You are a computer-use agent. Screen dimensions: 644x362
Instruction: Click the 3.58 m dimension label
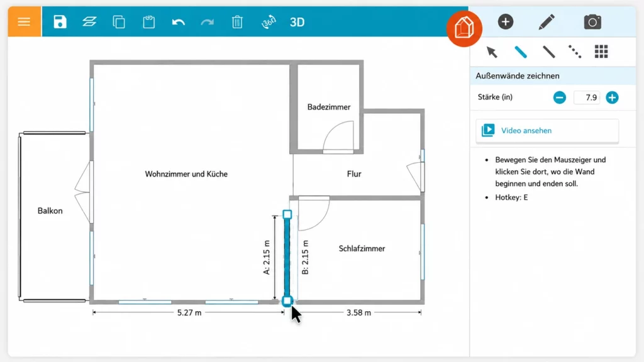pos(358,313)
